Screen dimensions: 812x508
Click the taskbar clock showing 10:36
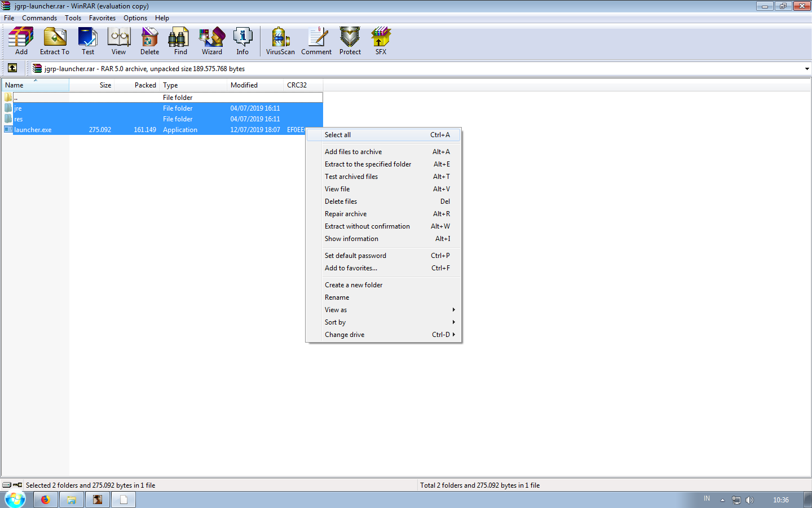781,500
